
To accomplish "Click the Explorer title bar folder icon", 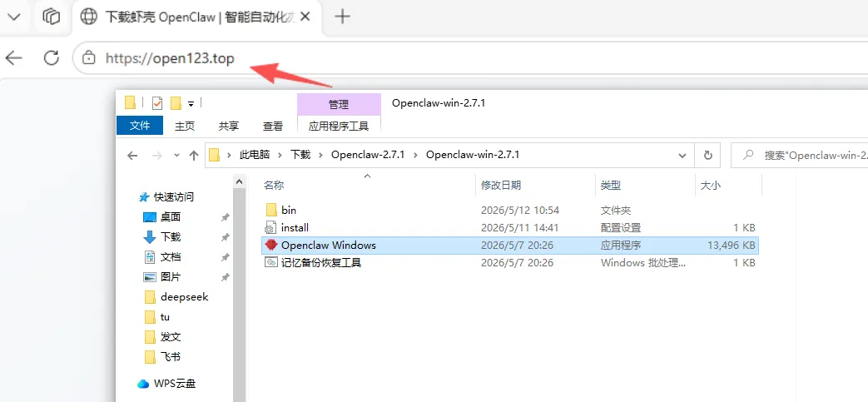I will pyautogui.click(x=130, y=102).
